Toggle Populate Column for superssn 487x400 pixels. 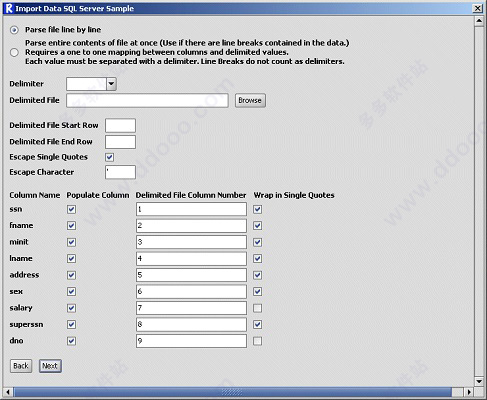coord(71,324)
